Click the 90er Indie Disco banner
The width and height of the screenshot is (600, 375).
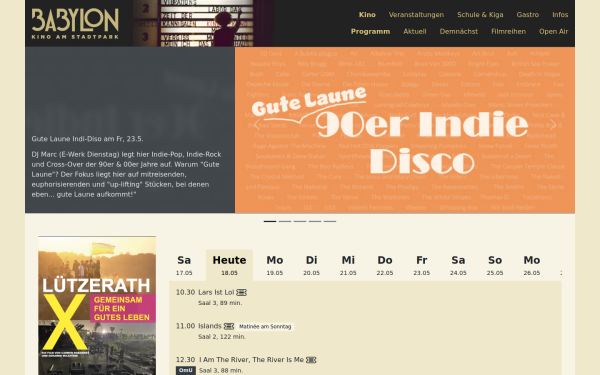(405, 130)
